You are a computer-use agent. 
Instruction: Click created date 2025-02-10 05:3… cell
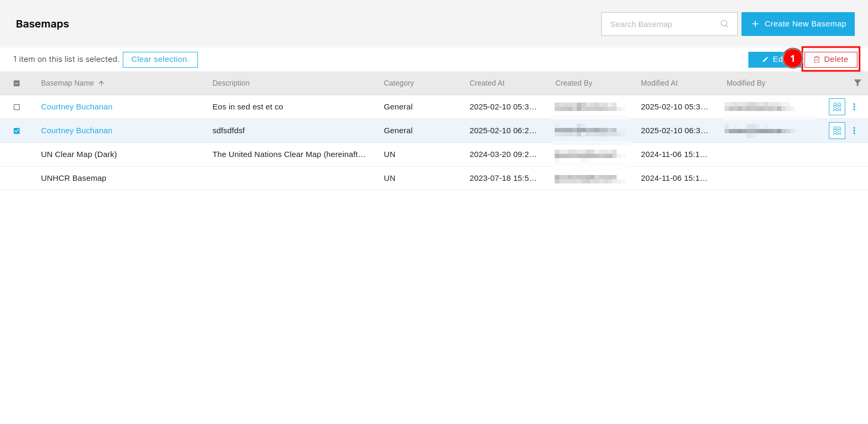coord(503,107)
